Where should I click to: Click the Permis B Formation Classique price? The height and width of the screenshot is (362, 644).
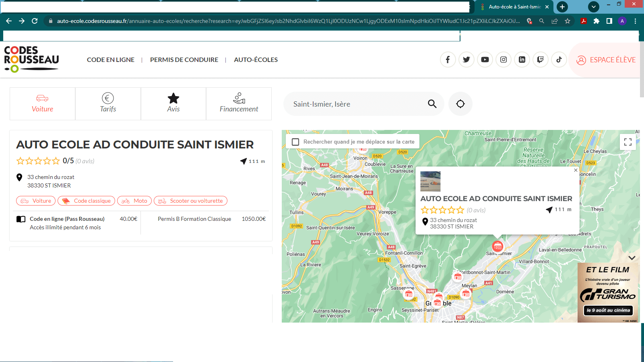pos(254,219)
